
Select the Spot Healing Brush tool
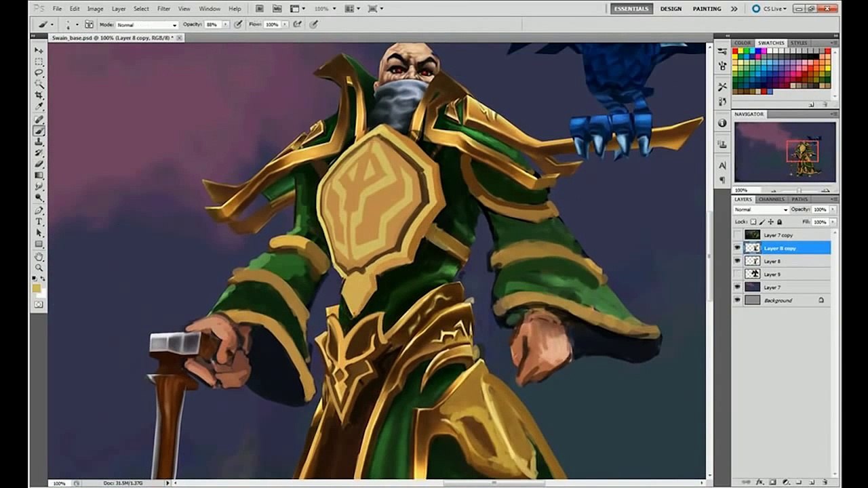tap(39, 119)
